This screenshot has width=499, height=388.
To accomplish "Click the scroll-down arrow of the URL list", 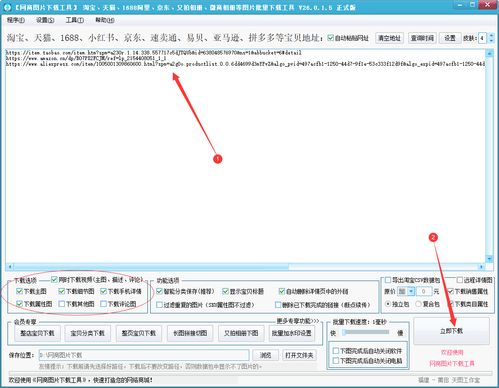I will (x=489, y=259).
